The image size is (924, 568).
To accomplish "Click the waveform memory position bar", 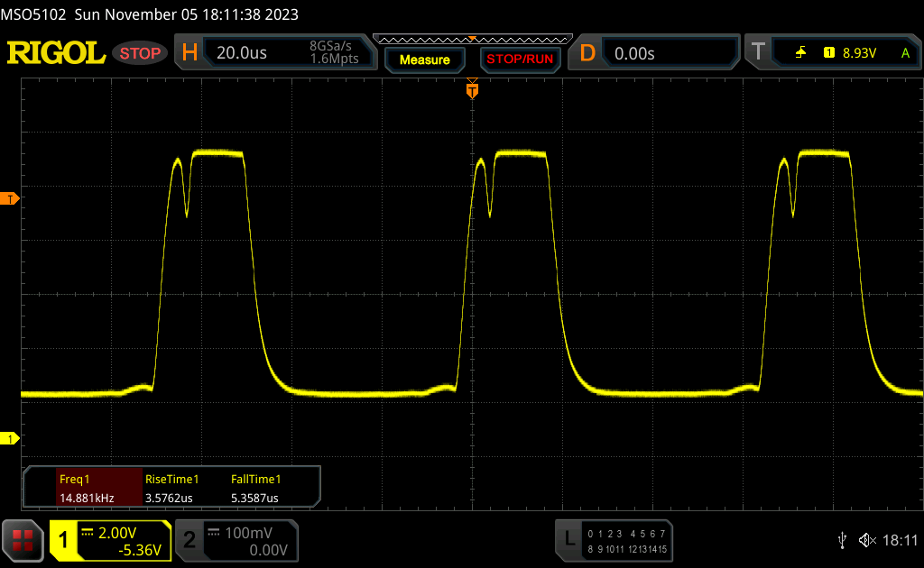I will [473, 40].
